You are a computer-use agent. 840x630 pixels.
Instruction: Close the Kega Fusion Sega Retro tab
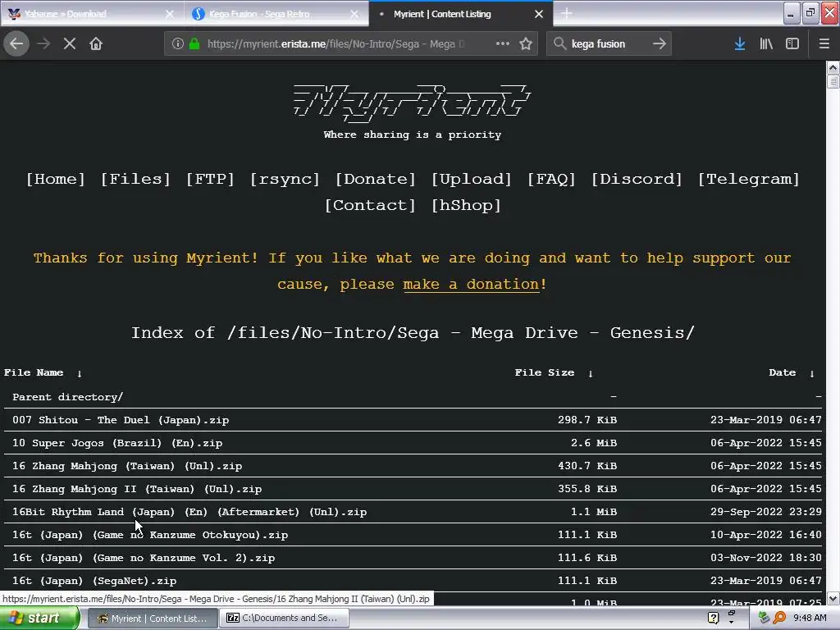point(354,14)
